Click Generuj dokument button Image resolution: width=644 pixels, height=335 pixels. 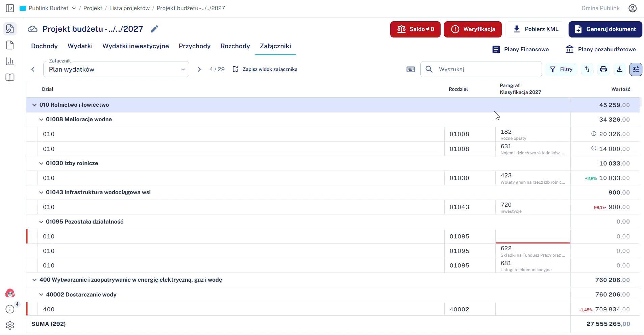(605, 29)
